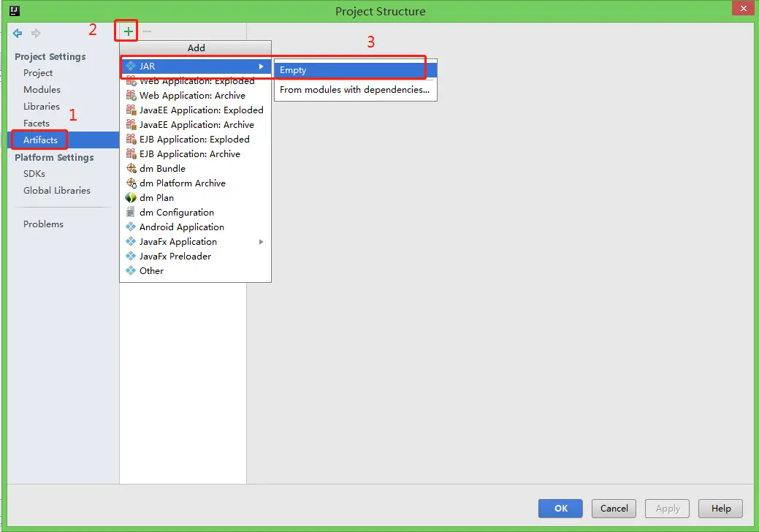Click the Other diamond icon
This screenshot has width=759, height=532.
tap(131, 270)
